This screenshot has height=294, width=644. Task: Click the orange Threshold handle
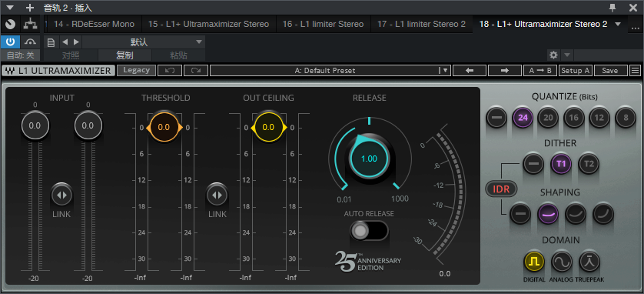point(164,128)
